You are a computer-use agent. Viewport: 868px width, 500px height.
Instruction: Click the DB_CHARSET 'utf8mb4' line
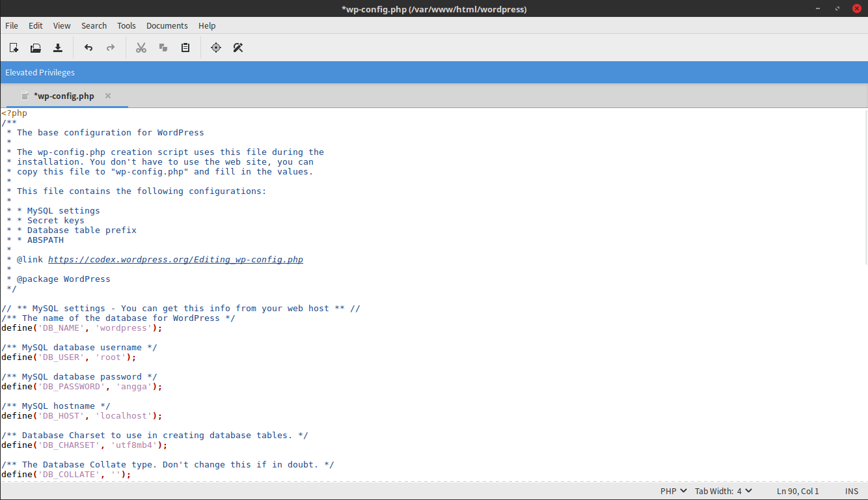(x=84, y=445)
